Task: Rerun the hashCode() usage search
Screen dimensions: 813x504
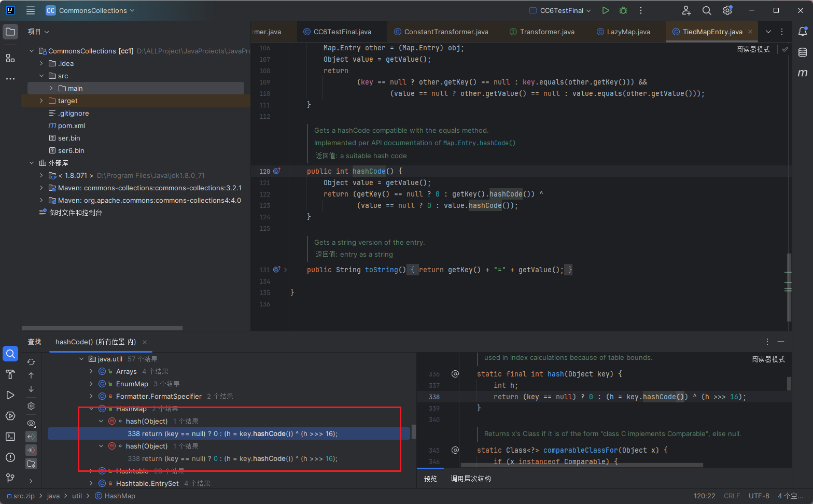Action: click(31, 362)
